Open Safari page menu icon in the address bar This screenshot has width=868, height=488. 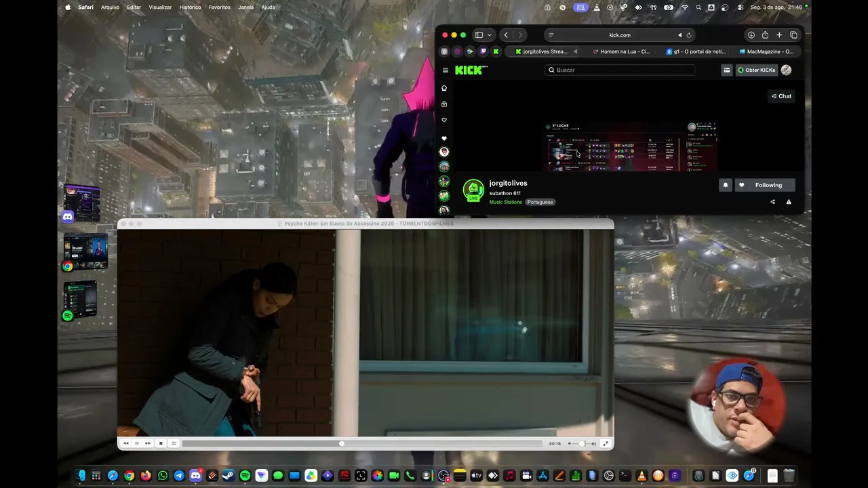pos(551,35)
